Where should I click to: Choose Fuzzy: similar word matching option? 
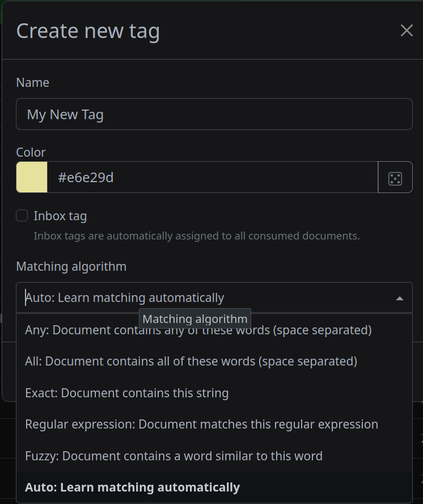174,456
